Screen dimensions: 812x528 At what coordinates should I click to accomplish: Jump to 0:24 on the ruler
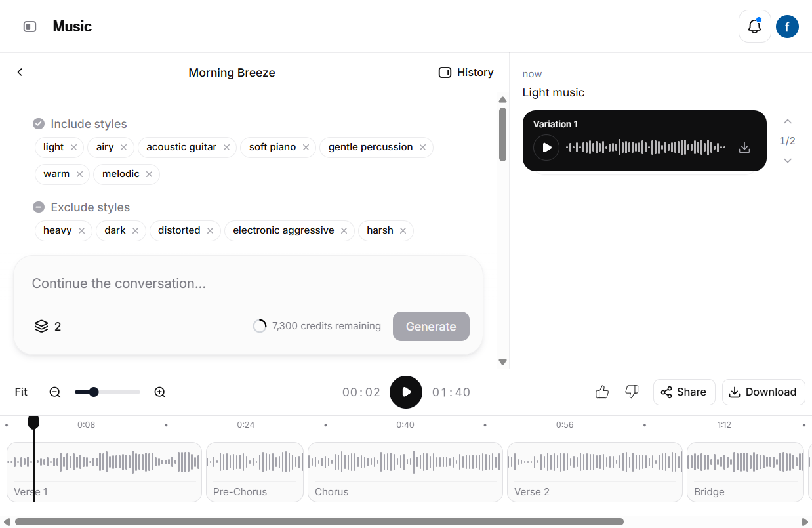coord(246,425)
